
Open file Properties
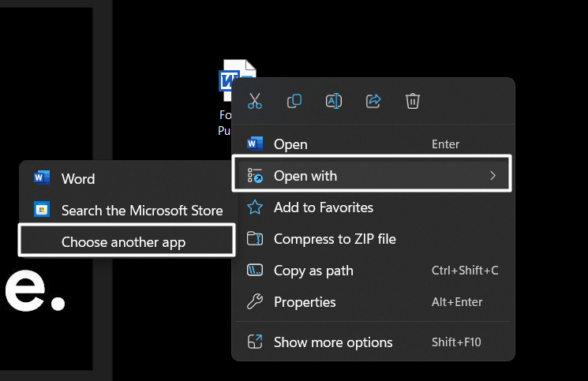click(373, 302)
